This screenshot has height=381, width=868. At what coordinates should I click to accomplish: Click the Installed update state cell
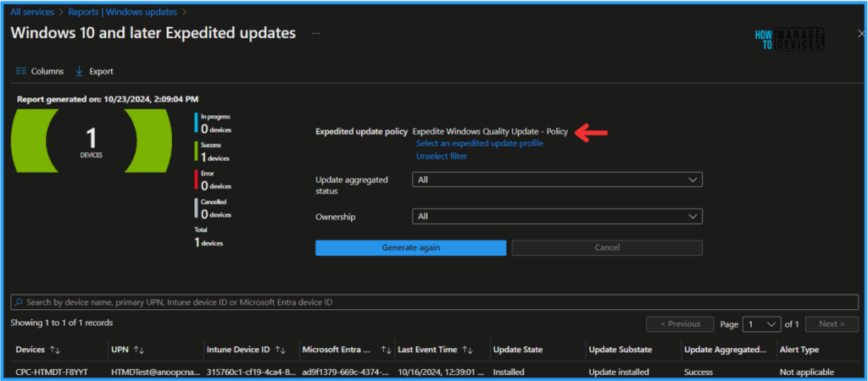[509, 373]
